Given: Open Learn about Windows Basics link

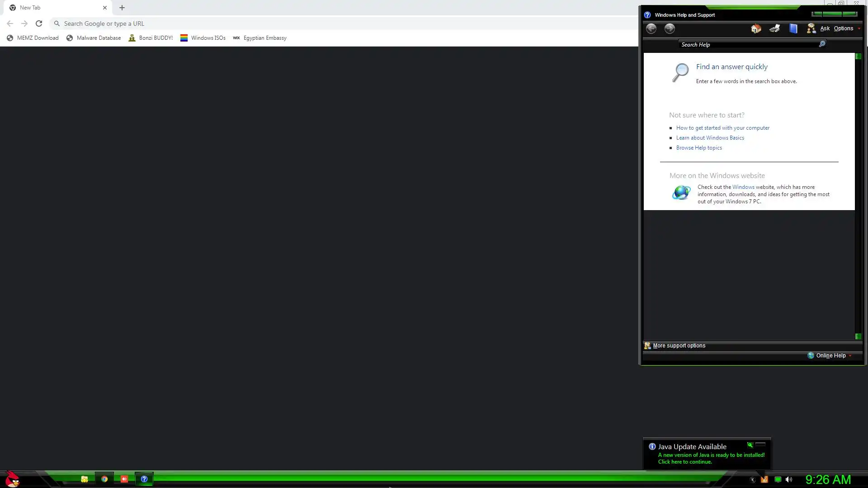Looking at the screenshot, I should tap(710, 138).
